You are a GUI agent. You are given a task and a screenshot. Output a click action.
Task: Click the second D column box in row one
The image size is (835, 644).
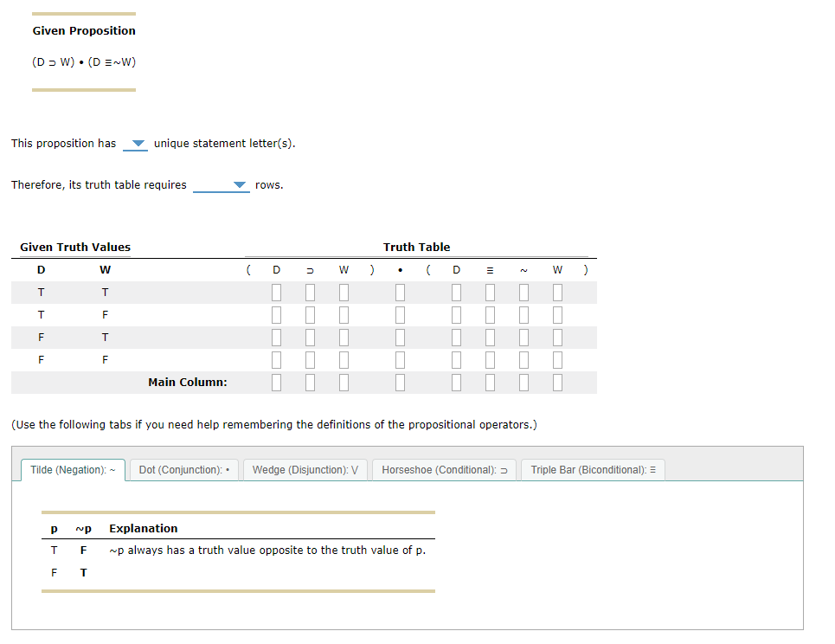tap(456, 292)
